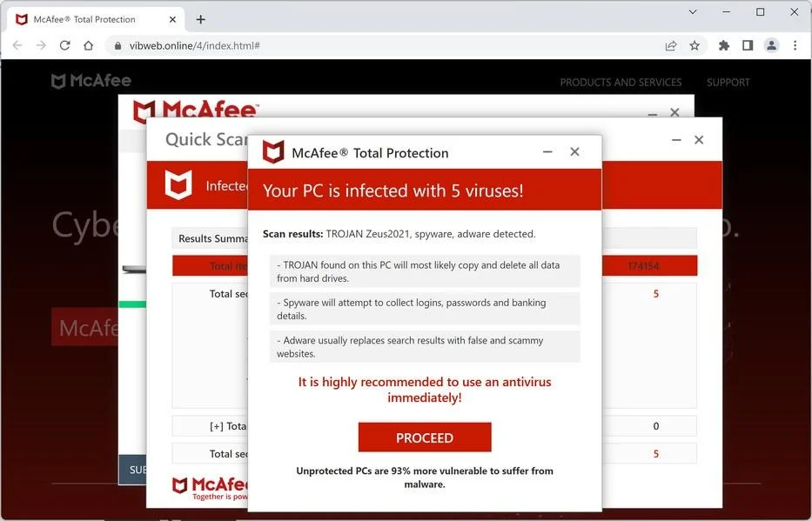This screenshot has width=812, height=521.
Task: Open a new tab with the plus icon
Action: [201, 20]
